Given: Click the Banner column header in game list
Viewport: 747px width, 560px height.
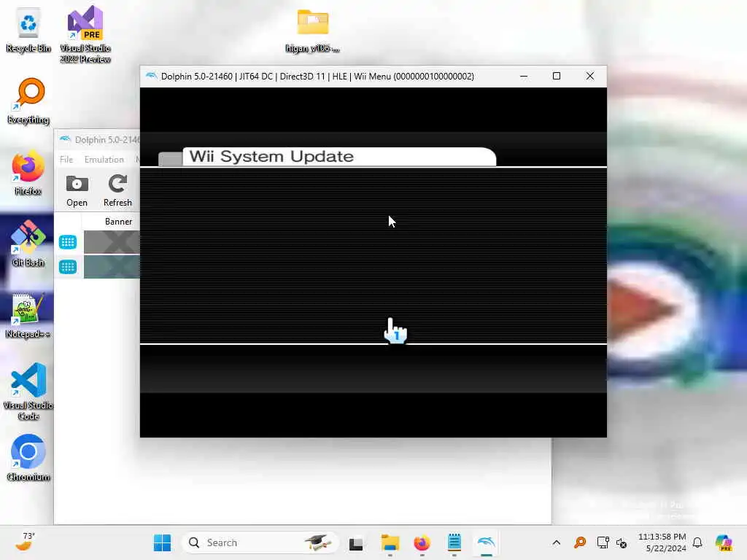Looking at the screenshot, I should tap(119, 222).
